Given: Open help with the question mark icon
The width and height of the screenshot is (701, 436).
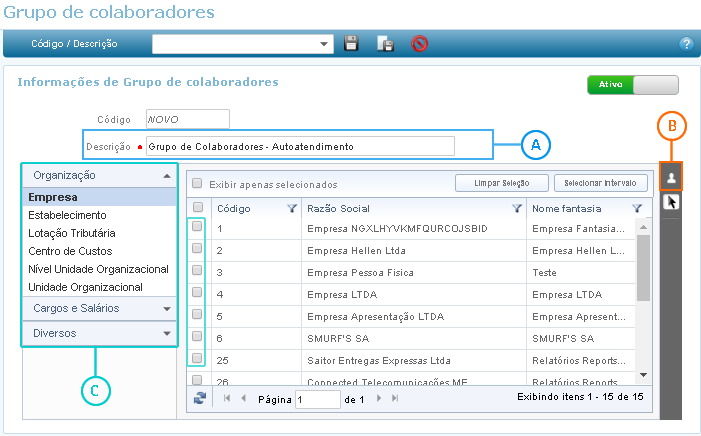Looking at the screenshot, I should (x=686, y=44).
